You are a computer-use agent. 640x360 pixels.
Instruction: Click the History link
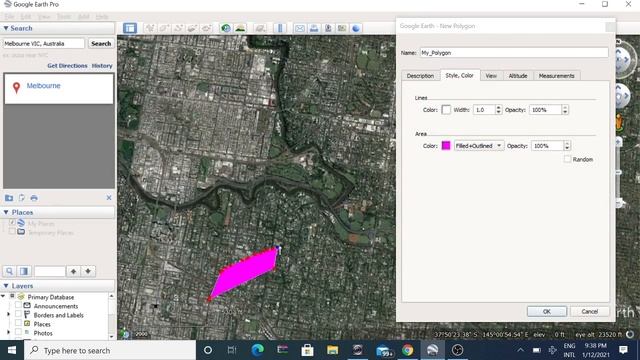point(102,65)
